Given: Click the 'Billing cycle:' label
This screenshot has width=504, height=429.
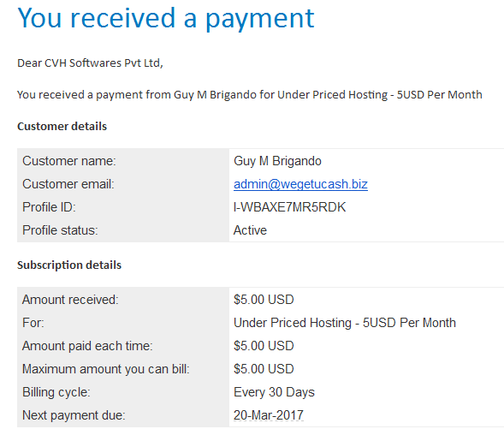Looking at the screenshot, I should [x=56, y=392].
